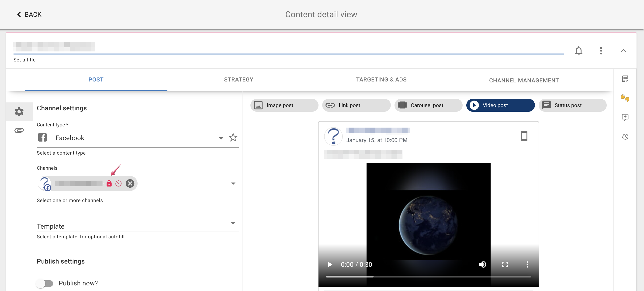Screen dimensions: 644x291
Task: Select the gear settings icon in left rail
Action: point(19,112)
